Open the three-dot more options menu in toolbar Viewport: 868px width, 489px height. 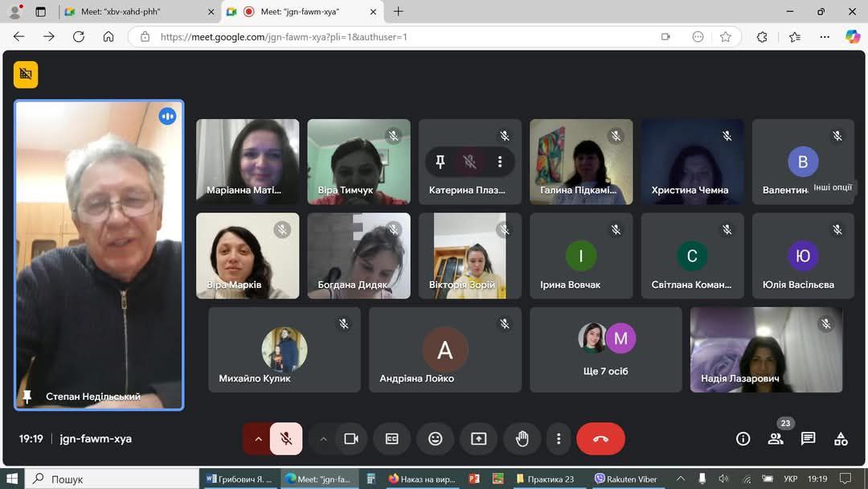(559, 438)
